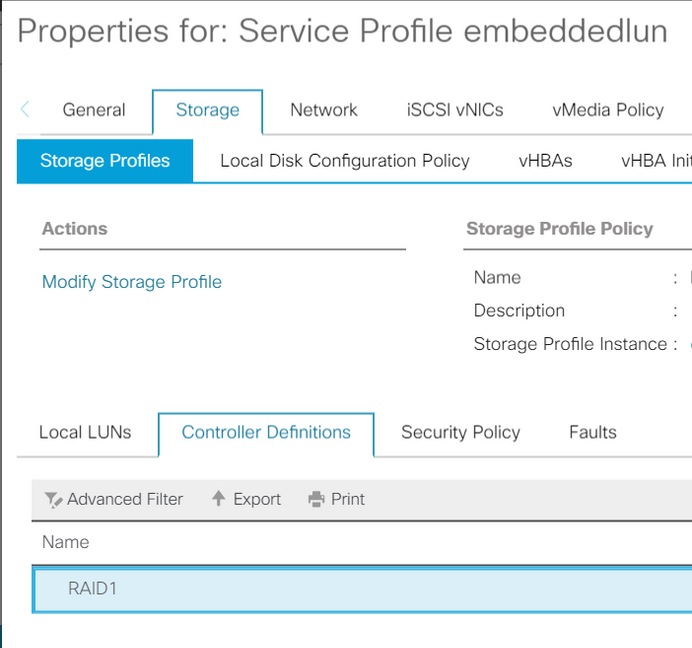
Task: View the Faults tab
Action: click(592, 432)
